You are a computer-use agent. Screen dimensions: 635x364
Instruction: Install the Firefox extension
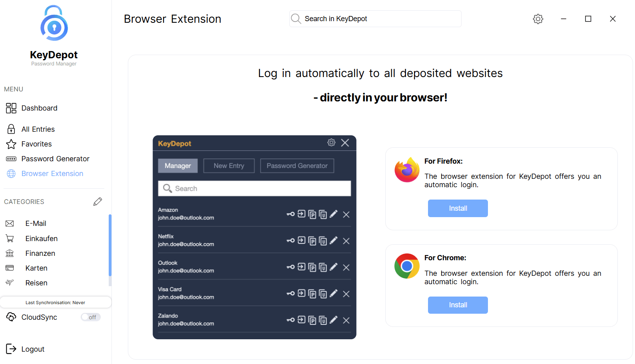pyautogui.click(x=458, y=208)
